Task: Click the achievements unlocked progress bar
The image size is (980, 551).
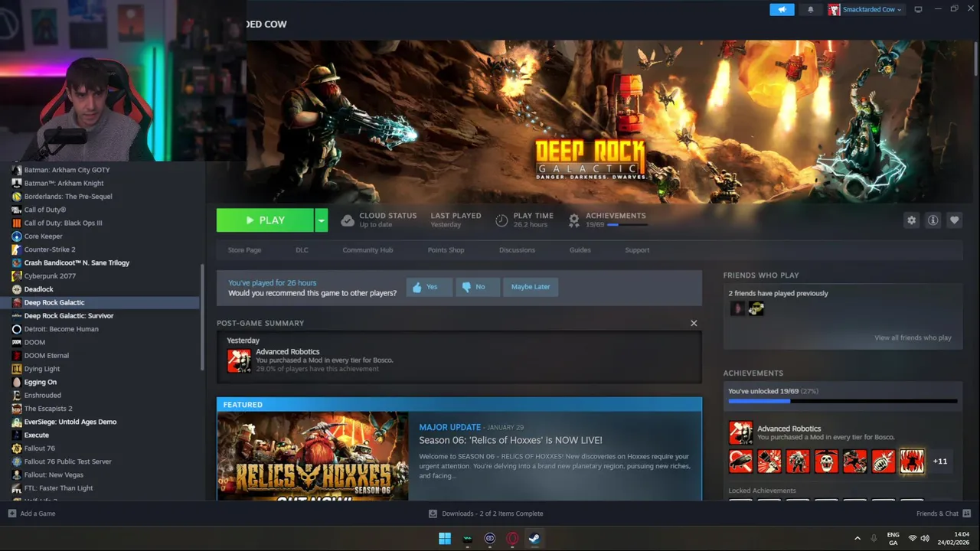Action: pos(843,401)
